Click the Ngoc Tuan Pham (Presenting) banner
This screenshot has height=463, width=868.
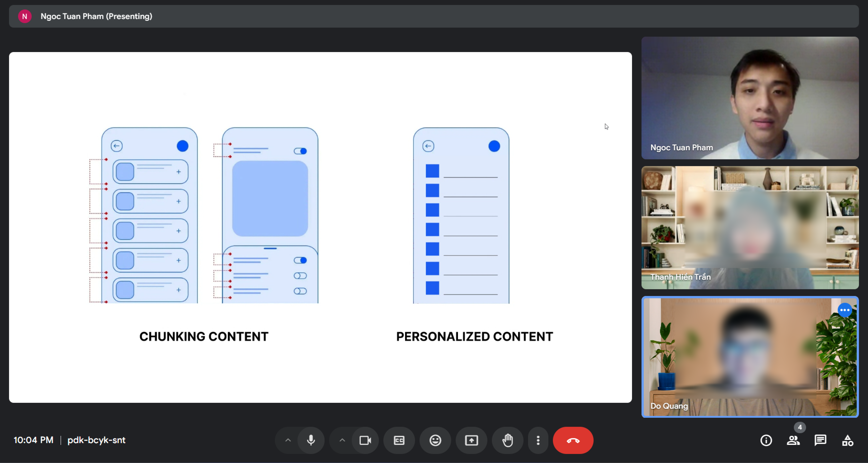pyautogui.click(x=96, y=16)
